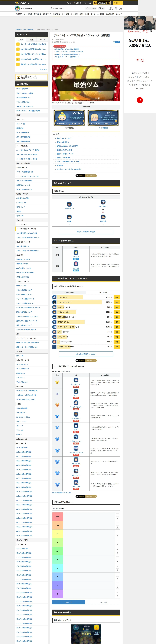Vote for その他（コメント欄へ）
156x644 pixels.
(x=117, y=347)
